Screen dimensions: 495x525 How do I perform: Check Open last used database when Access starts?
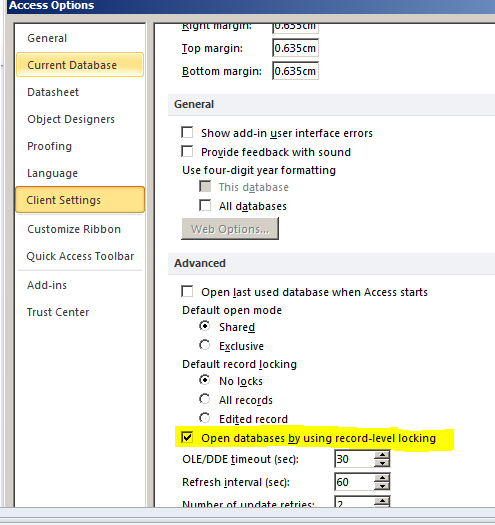click(187, 291)
